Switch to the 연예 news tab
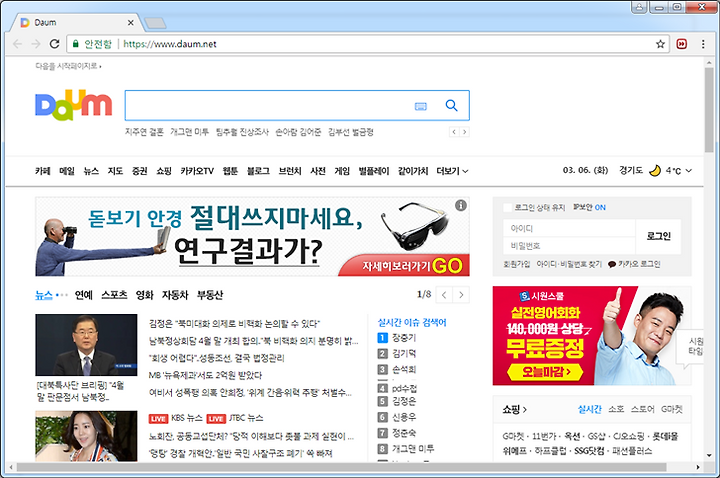The height and width of the screenshot is (478, 720). (84, 295)
